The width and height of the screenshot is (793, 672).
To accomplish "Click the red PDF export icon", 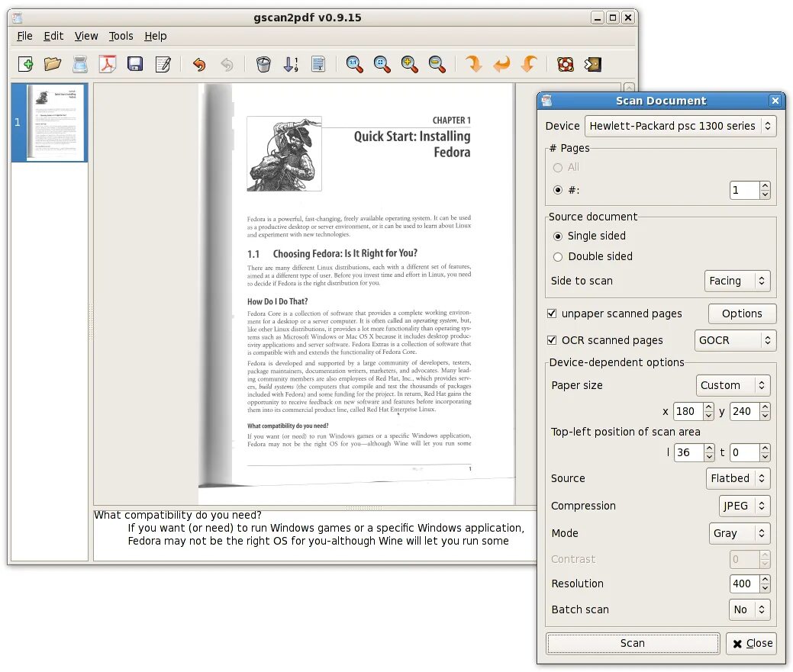I will (x=107, y=64).
